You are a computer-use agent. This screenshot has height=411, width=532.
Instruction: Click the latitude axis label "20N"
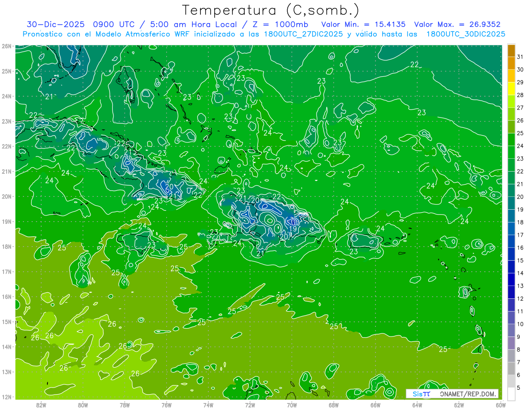click(7, 196)
